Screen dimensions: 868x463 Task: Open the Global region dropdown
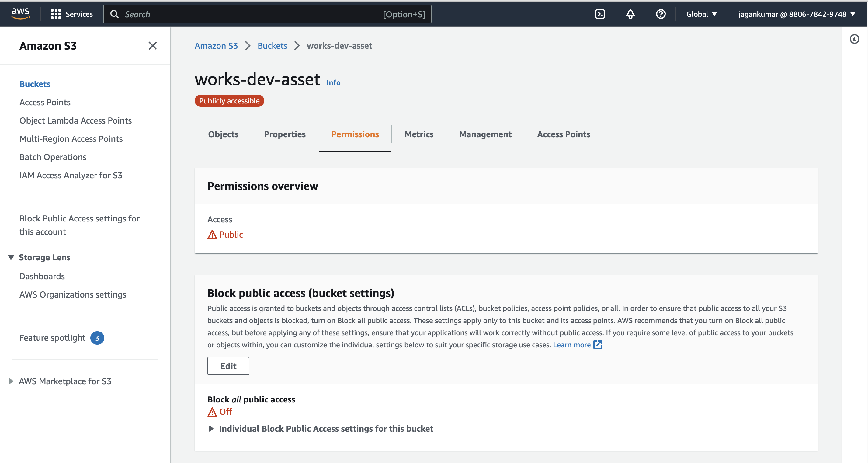pyautogui.click(x=701, y=14)
